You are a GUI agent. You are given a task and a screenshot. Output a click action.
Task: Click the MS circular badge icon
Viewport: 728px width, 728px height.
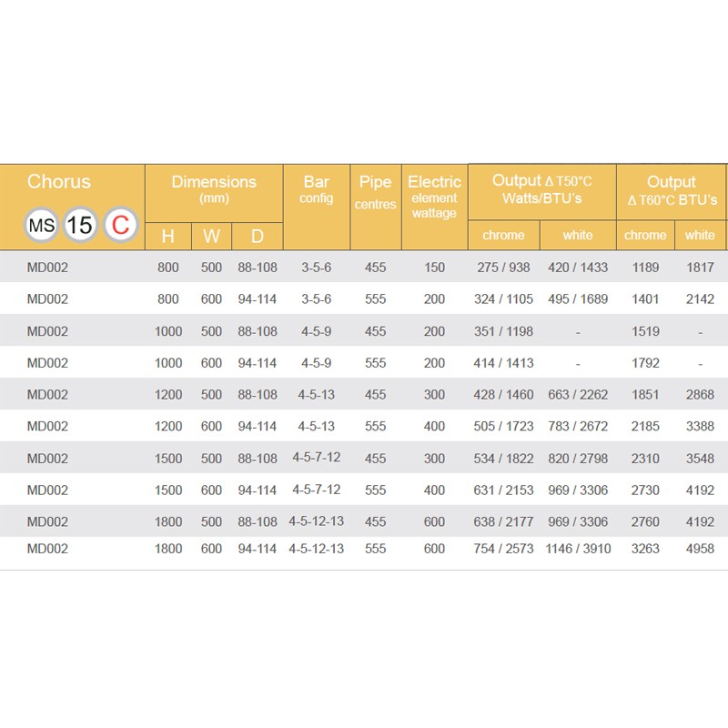pos(41,225)
